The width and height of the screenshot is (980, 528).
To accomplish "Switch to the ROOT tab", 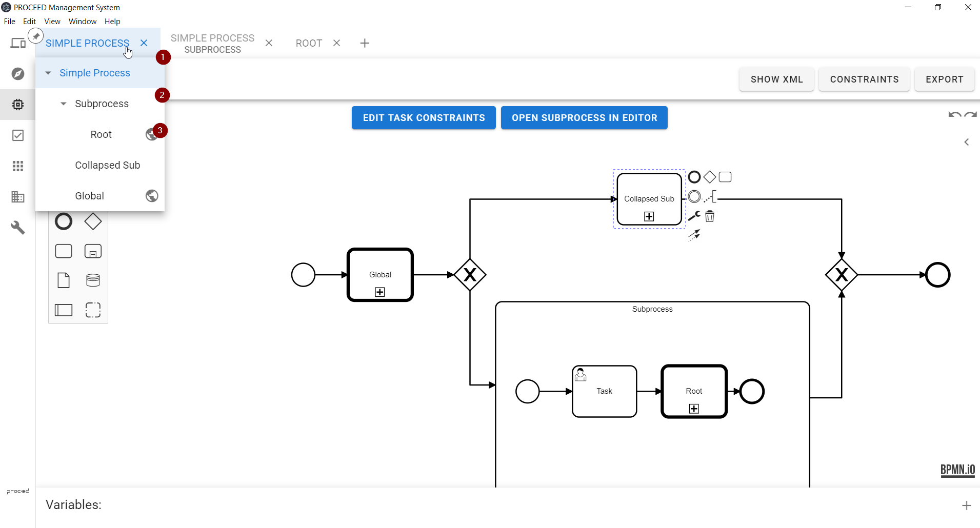I will [309, 44].
